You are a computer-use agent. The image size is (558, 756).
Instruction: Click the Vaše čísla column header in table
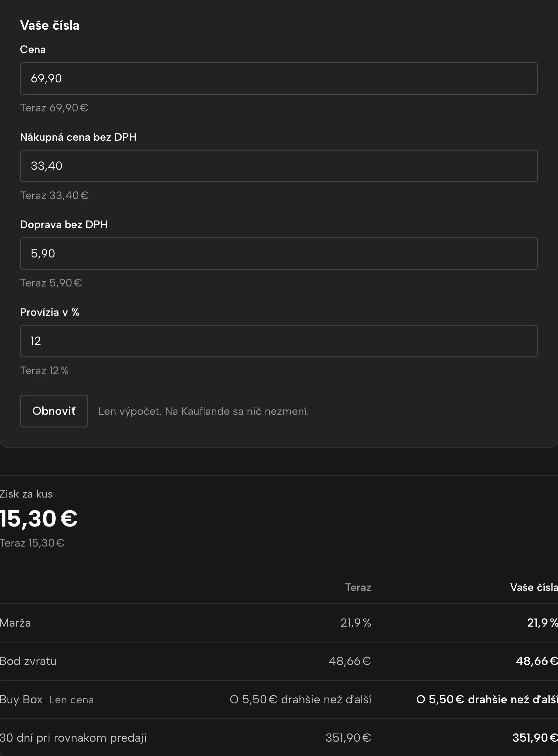pos(534,587)
